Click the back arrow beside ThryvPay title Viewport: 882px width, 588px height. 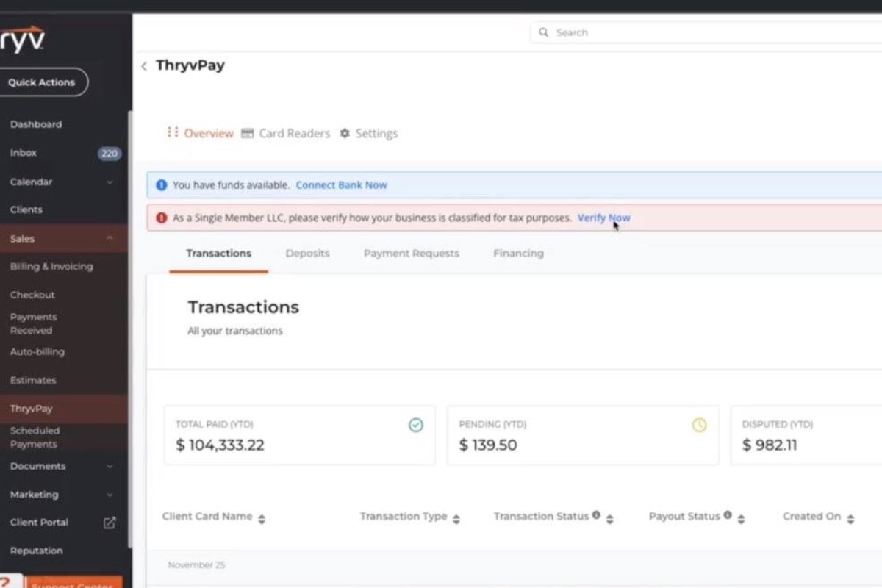[x=144, y=66]
